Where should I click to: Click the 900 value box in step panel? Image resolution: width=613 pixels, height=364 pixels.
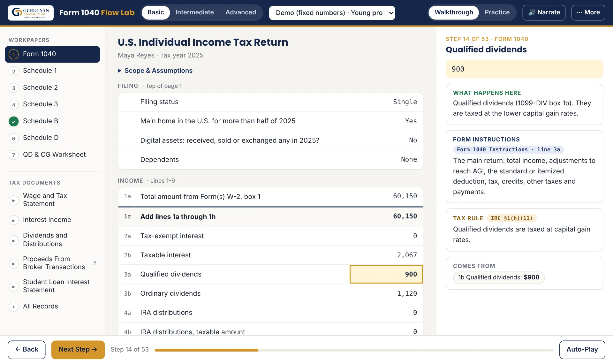click(x=524, y=69)
